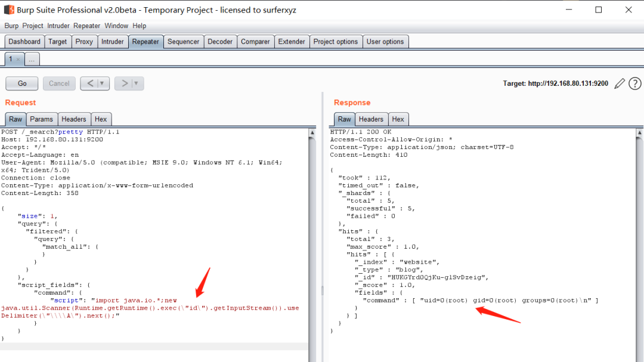Click the "took" : 112 response line
This screenshot has height=362, width=644.
pos(364,178)
